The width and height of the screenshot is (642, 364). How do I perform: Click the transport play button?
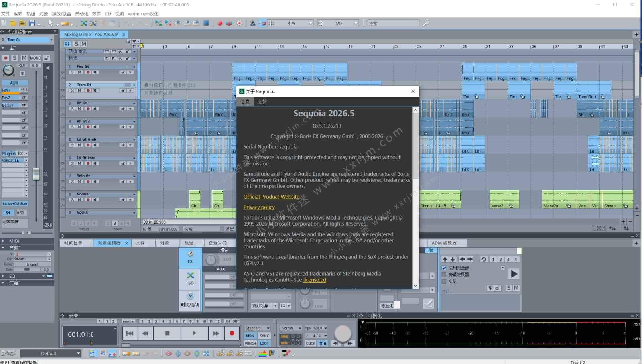(194, 333)
